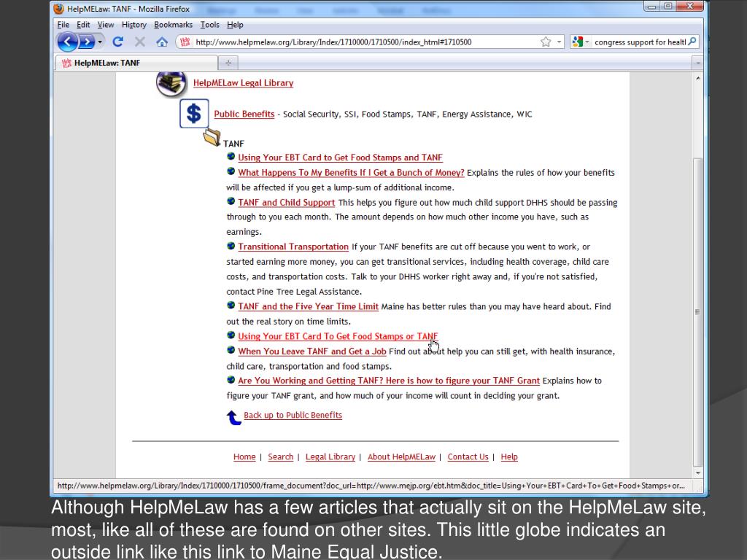Select the HelpMELaw: TANF tab
Screen dimensions: 747x560
coord(136,63)
